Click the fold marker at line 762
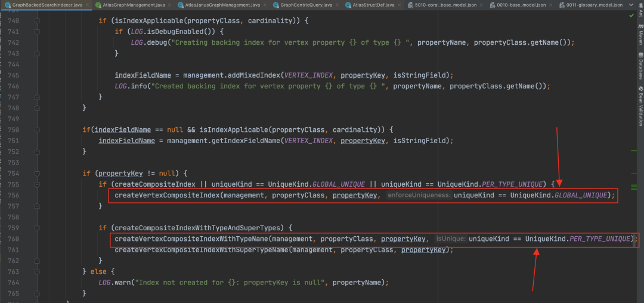This screenshot has width=644, height=303. point(37,261)
